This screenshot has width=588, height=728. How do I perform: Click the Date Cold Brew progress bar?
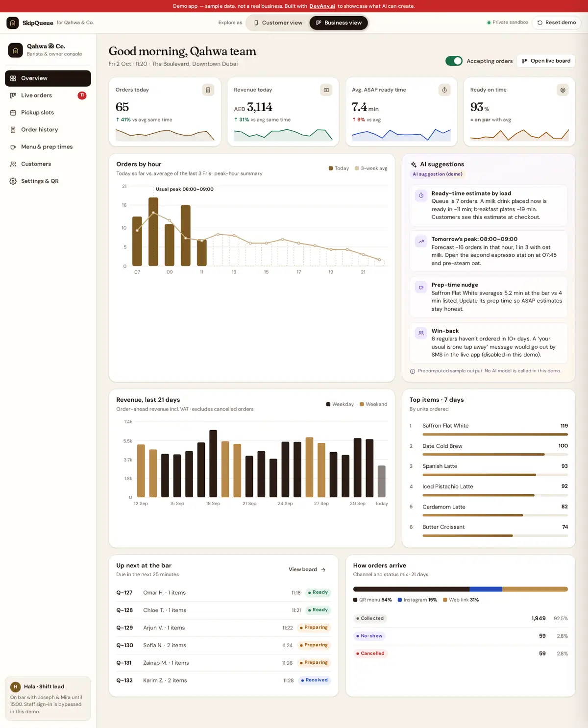click(x=495, y=455)
